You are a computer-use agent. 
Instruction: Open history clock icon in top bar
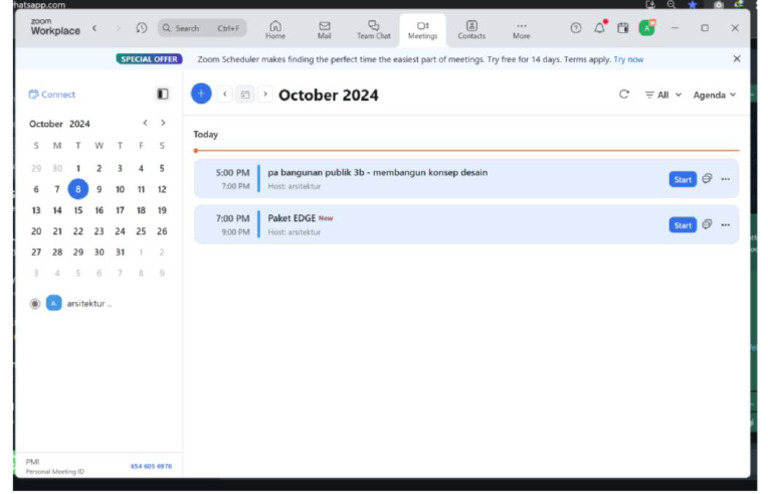coord(141,28)
